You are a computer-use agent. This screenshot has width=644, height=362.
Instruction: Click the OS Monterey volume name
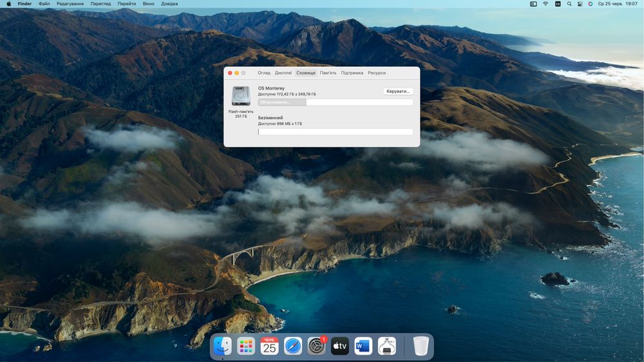[271, 88]
